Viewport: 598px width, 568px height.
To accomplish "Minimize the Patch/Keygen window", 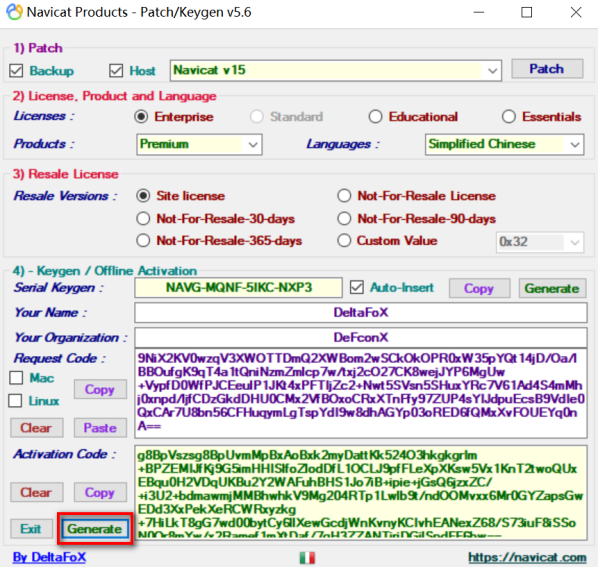I will 479,13.
